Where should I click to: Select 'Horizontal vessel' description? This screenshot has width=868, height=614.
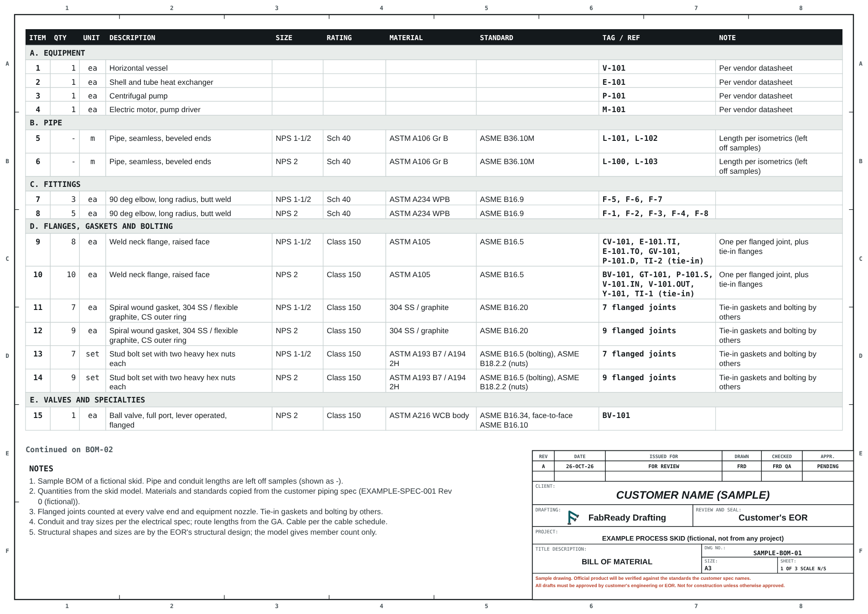[x=139, y=68]
